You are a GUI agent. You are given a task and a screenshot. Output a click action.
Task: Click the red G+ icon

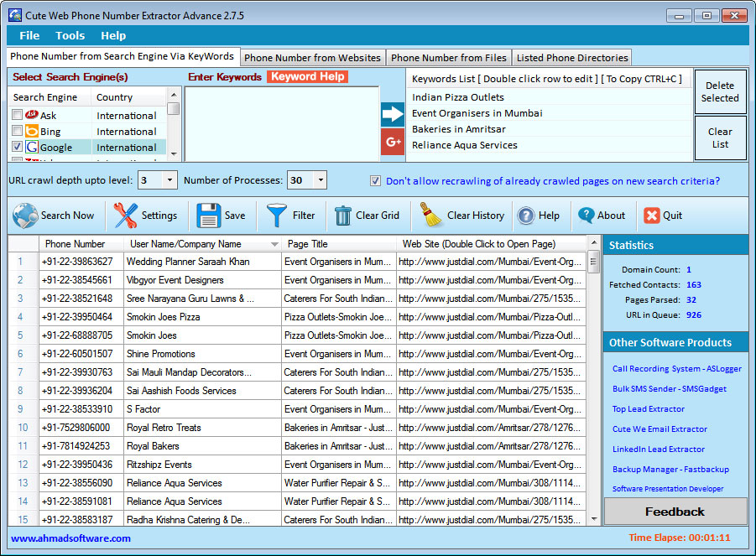[x=391, y=143]
